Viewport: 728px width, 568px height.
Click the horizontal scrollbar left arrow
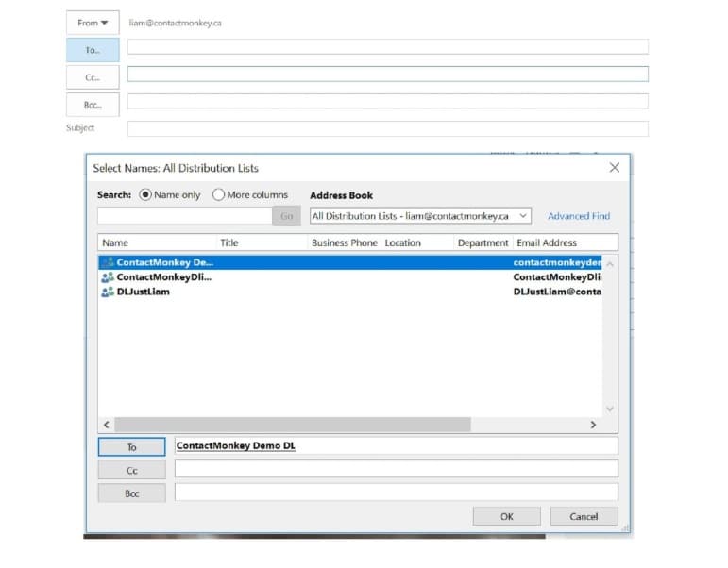click(107, 425)
